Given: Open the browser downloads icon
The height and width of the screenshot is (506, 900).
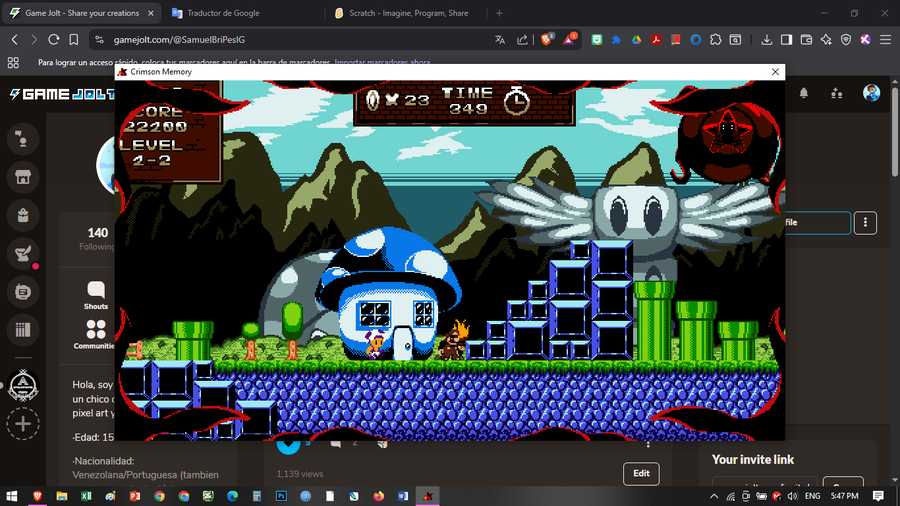Looking at the screenshot, I should point(766,40).
